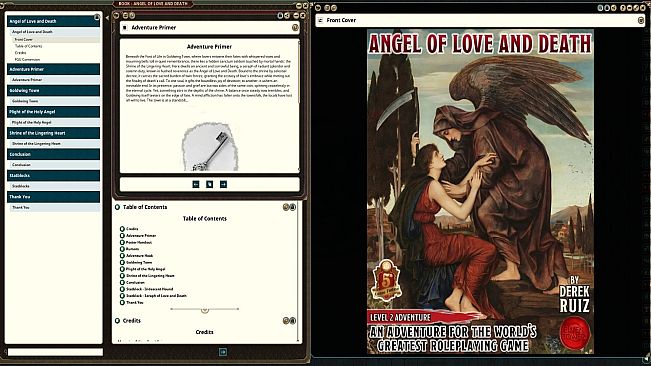Open Statblocks subsection row
Image resolution: width=651 pixels, height=366 pixels.
pos(55,186)
